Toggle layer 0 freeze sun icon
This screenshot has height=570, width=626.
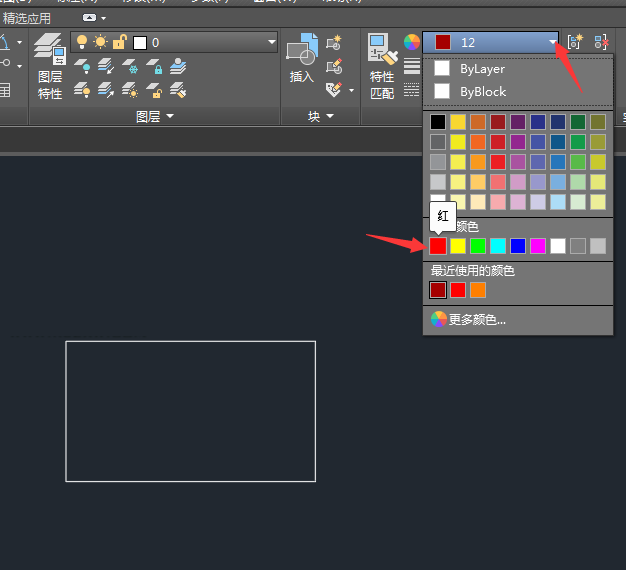coord(100,42)
